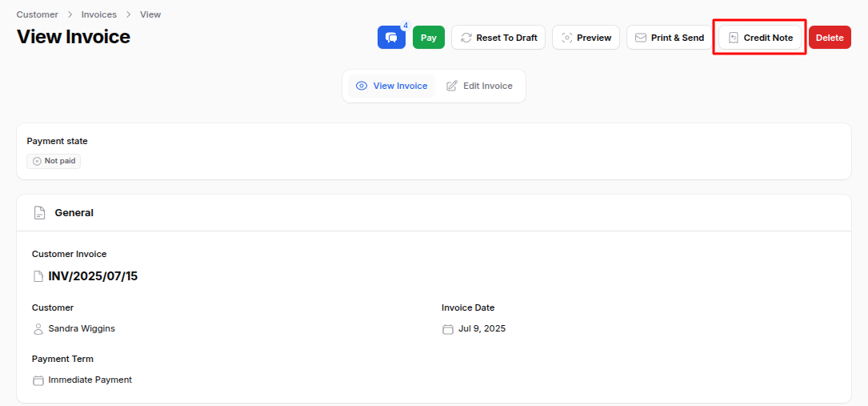The height and width of the screenshot is (406, 868).
Task: Open the blue chat messages icon button
Action: tap(391, 38)
